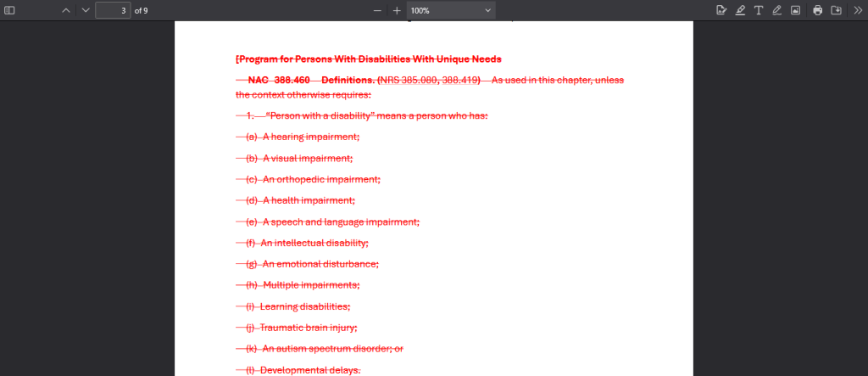Open the NRS 385.080 link
868x376 pixels.
tap(407, 81)
